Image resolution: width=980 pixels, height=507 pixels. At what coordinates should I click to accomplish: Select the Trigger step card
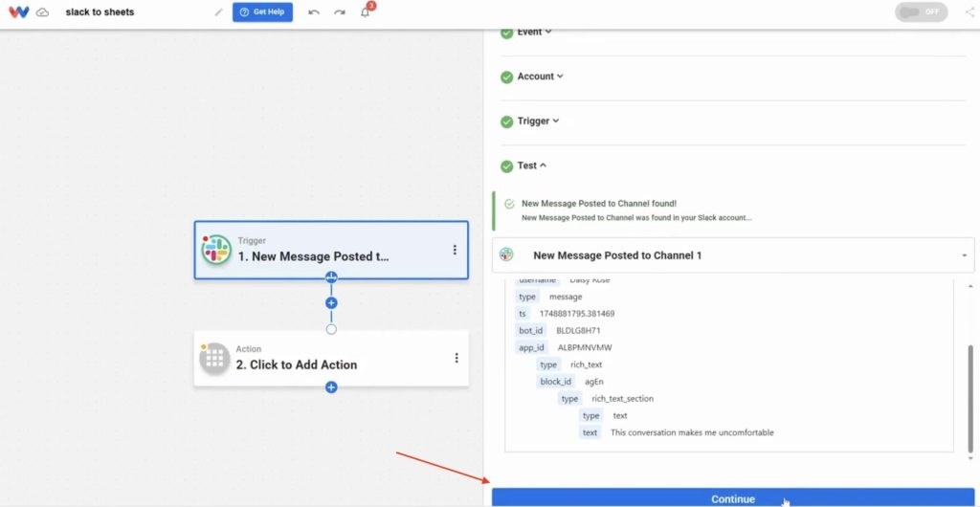[x=331, y=250]
